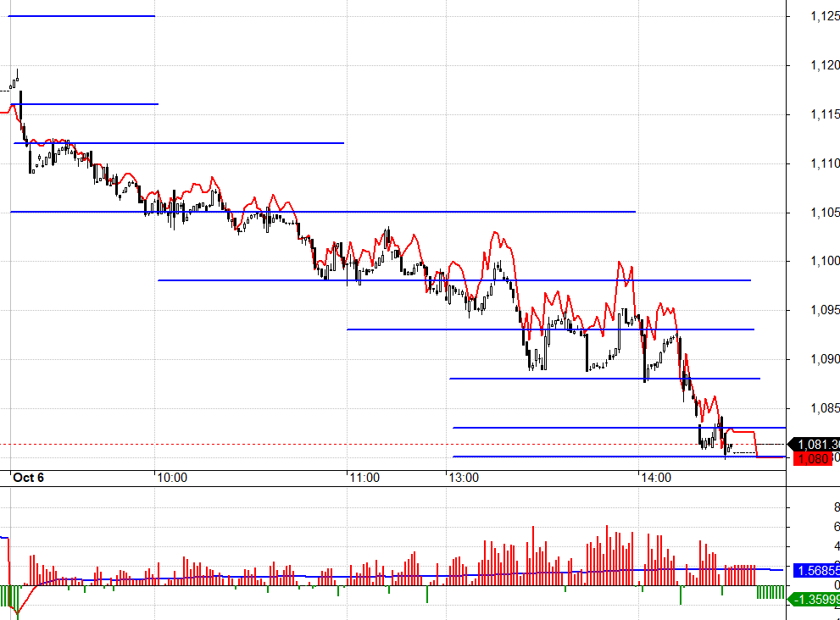This screenshot has height=620, width=840.
Task: Click the green histogram bars at far right
Action: tap(770, 592)
